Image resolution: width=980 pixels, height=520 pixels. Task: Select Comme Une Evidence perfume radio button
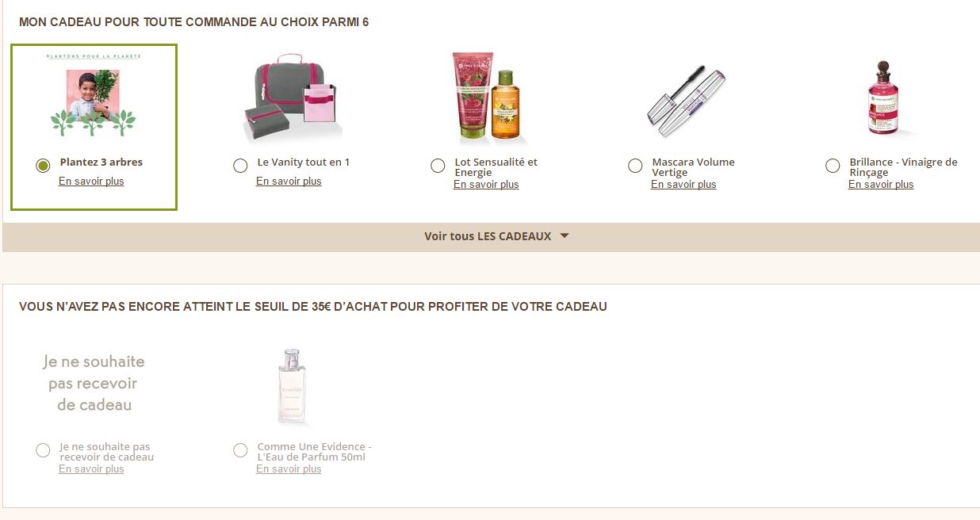pos(240,450)
